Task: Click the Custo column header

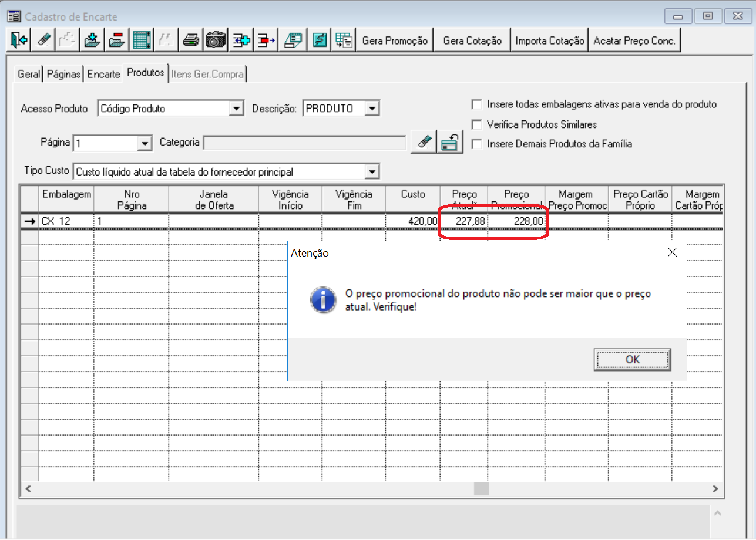Action: (x=413, y=200)
